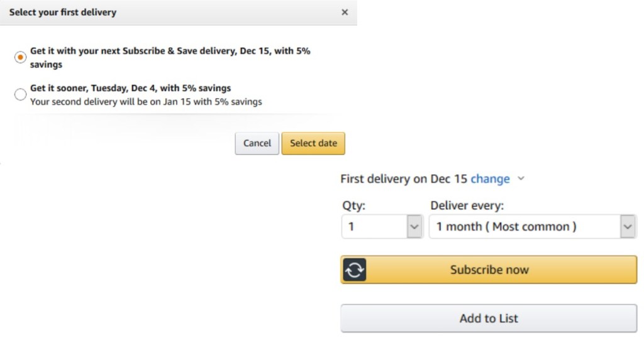The height and width of the screenshot is (338, 644).
Task: Choose the Get it sooner Dec 4 radio circle
Action: (x=20, y=94)
